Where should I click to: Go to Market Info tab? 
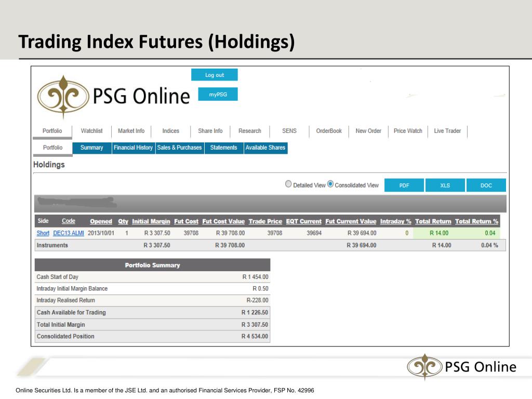[131, 131]
